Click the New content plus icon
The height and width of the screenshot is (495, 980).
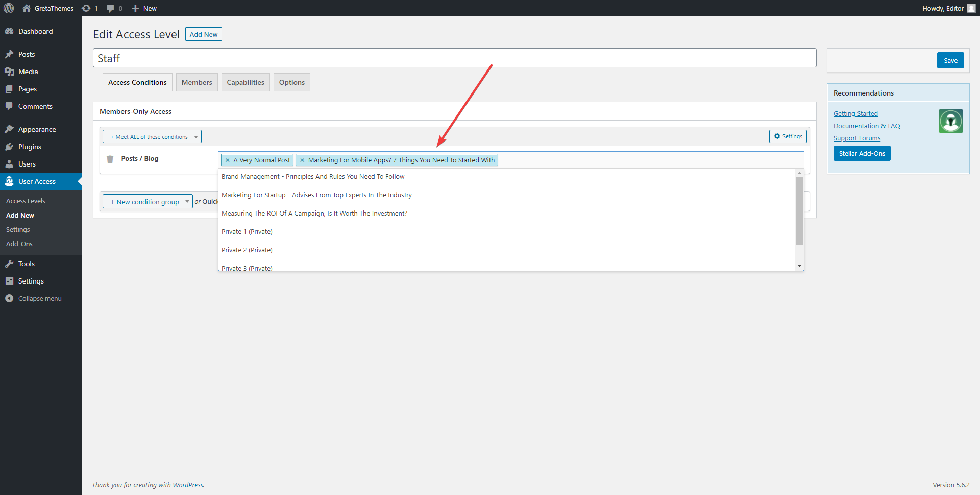(x=135, y=8)
